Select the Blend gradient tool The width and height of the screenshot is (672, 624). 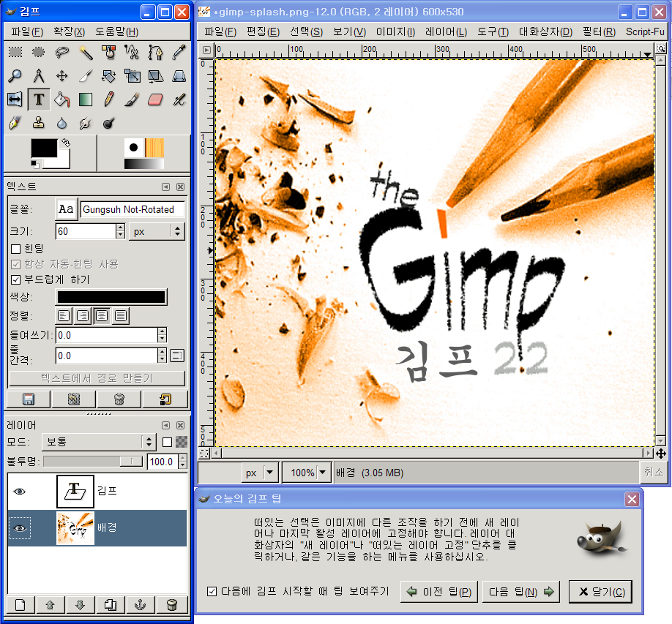[86, 99]
